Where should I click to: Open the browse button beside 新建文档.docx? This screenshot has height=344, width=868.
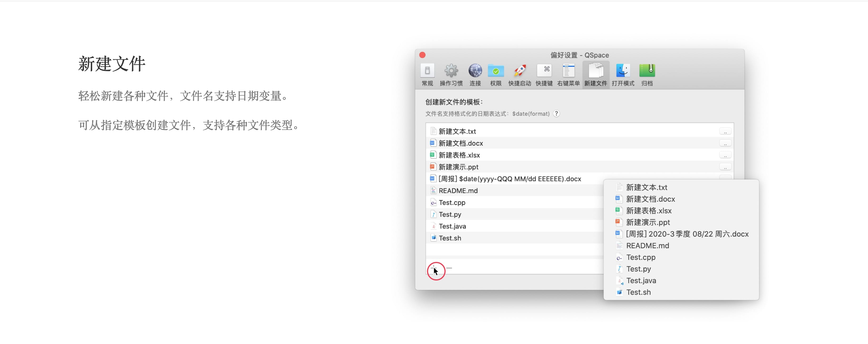[725, 143]
